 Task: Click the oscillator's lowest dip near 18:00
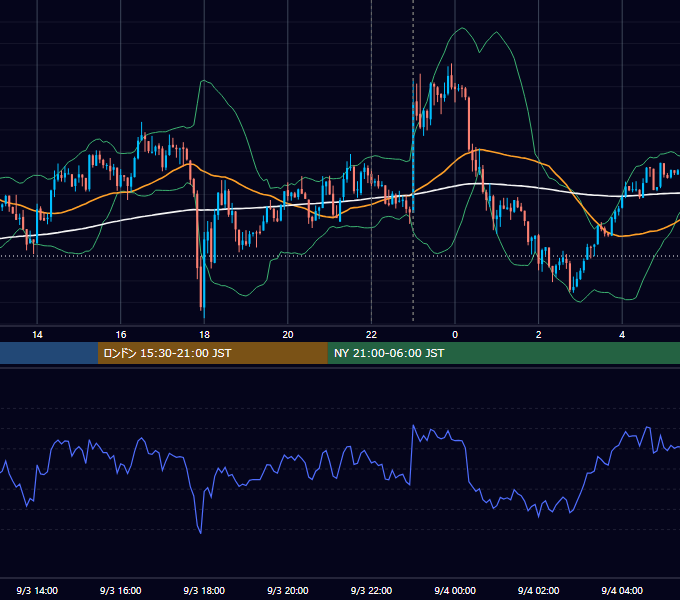201,532
